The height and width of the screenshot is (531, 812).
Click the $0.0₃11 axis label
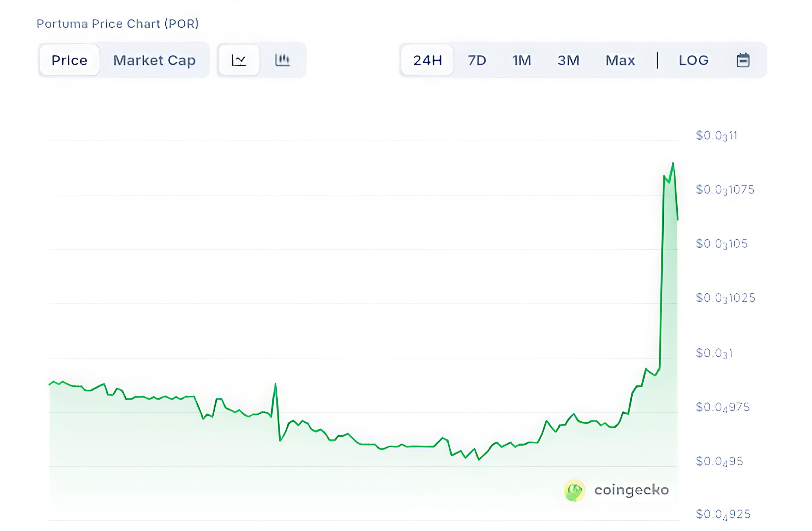[716, 136]
